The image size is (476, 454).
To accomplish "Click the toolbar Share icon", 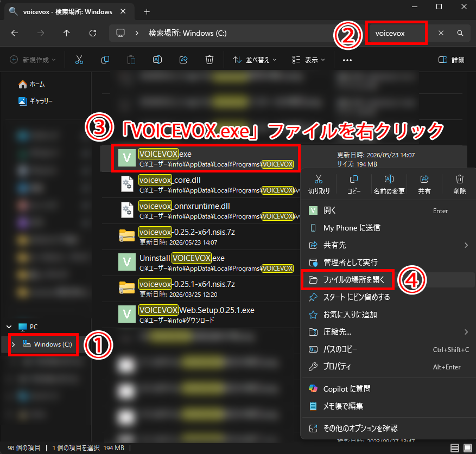I will 183,60.
